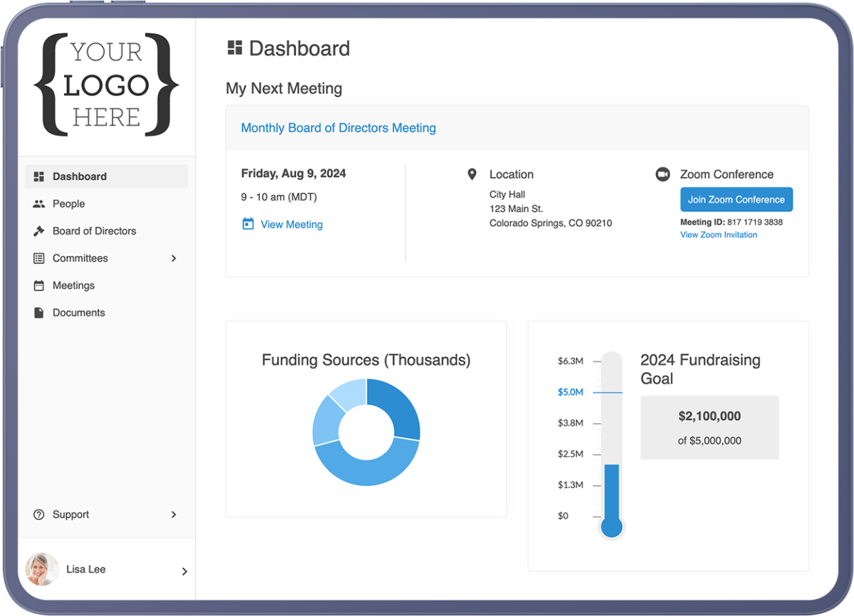Click the location pin icon near City Hall
Screen dimensions: 854x616
click(x=472, y=174)
